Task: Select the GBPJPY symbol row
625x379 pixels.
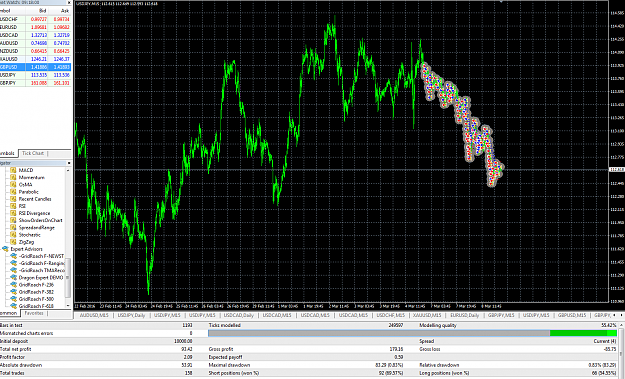Action: pos(35,83)
